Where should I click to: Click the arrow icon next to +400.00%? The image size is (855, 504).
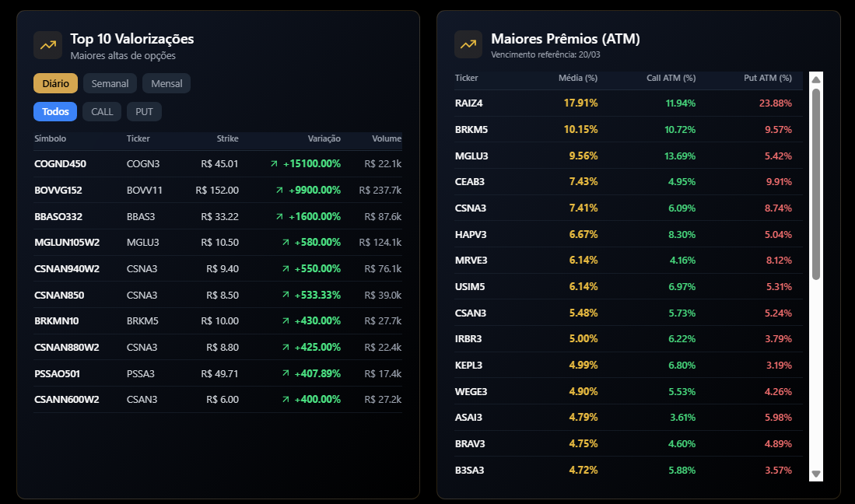point(286,400)
